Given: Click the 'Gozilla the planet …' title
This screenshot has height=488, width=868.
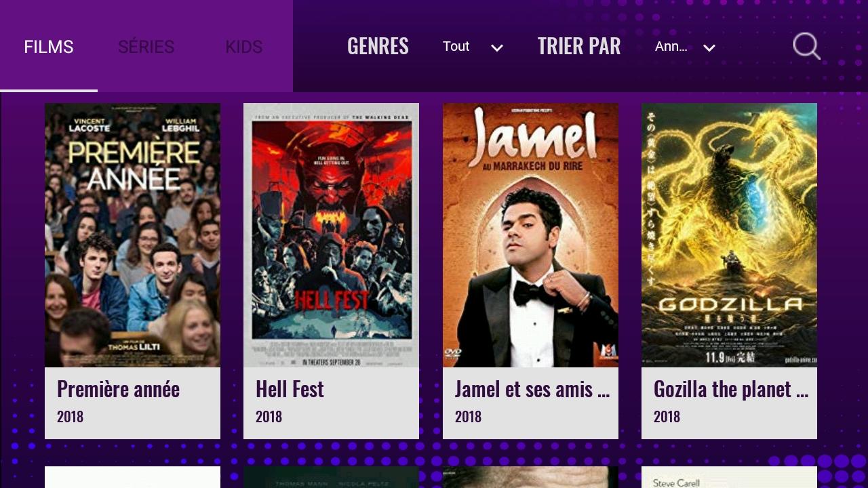Looking at the screenshot, I should (731, 389).
